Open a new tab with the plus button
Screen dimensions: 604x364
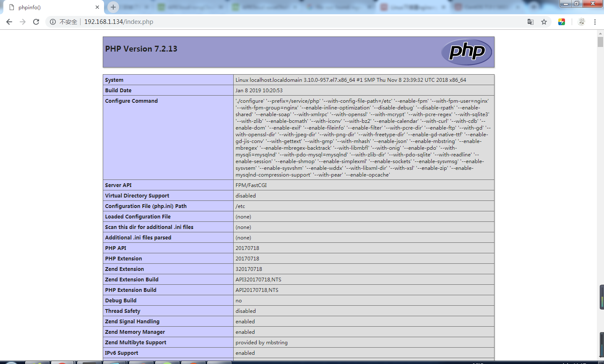(113, 7)
